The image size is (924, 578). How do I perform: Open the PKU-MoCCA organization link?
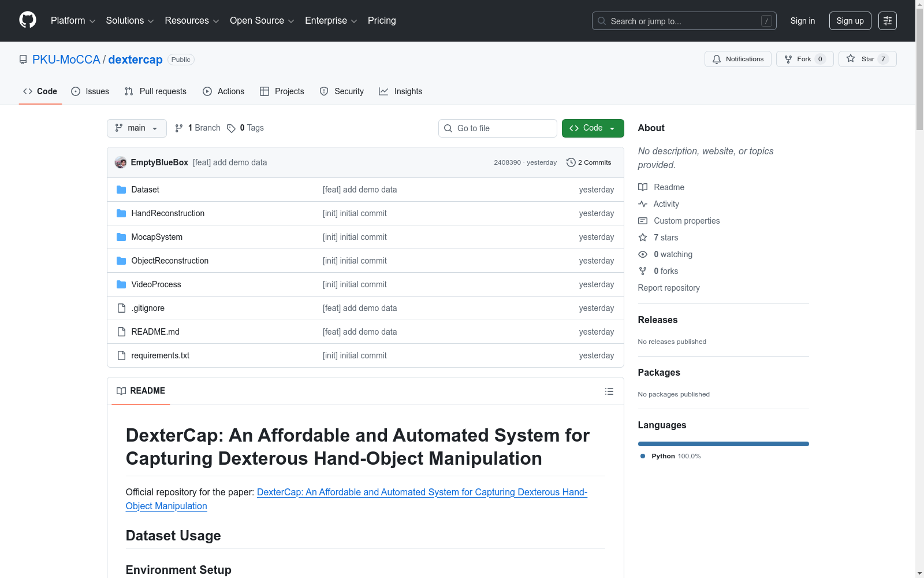coord(66,60)
